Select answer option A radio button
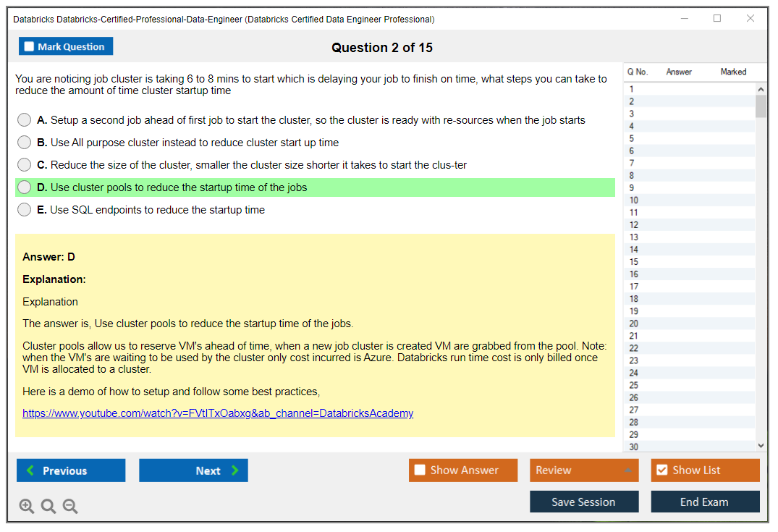778x532 pixels. 25,120
